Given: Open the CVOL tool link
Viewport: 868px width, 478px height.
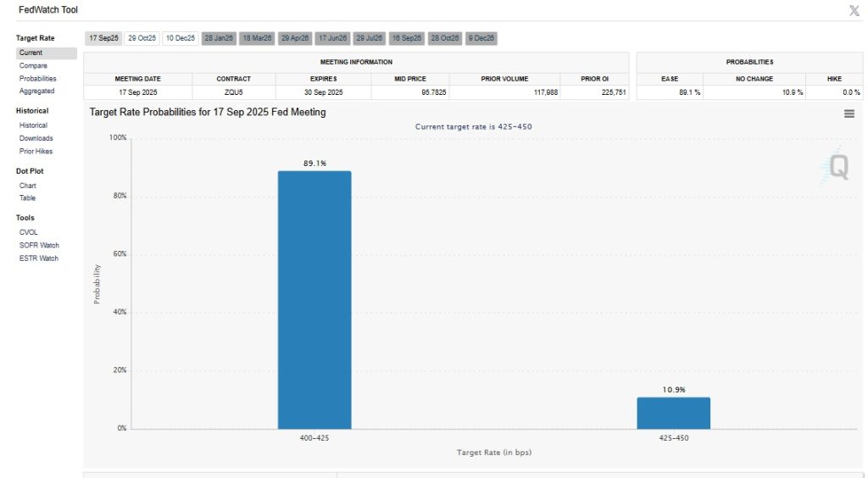Looking at the screenshot, I should point(29,231).
